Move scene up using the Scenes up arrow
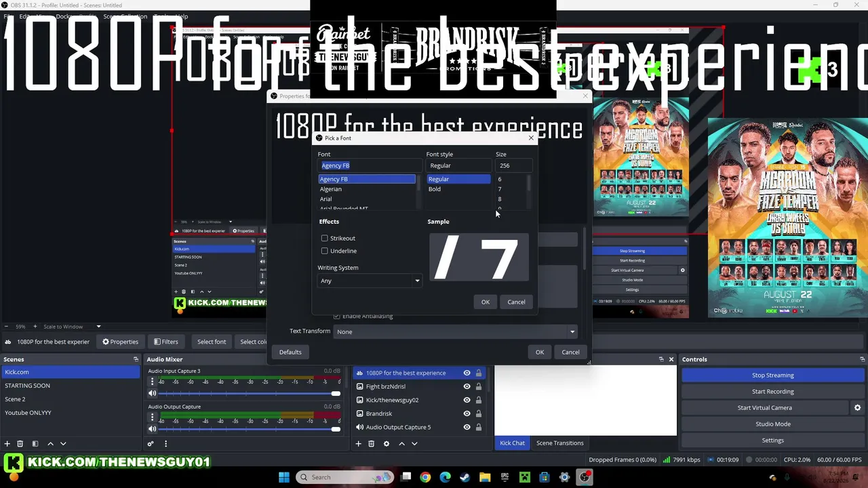 [50, 443]
